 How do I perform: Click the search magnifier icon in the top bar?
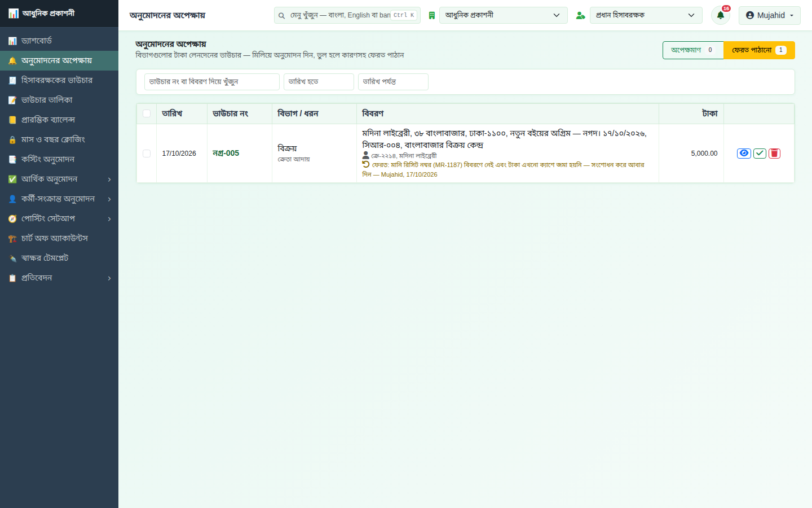[x=281, y=15]
